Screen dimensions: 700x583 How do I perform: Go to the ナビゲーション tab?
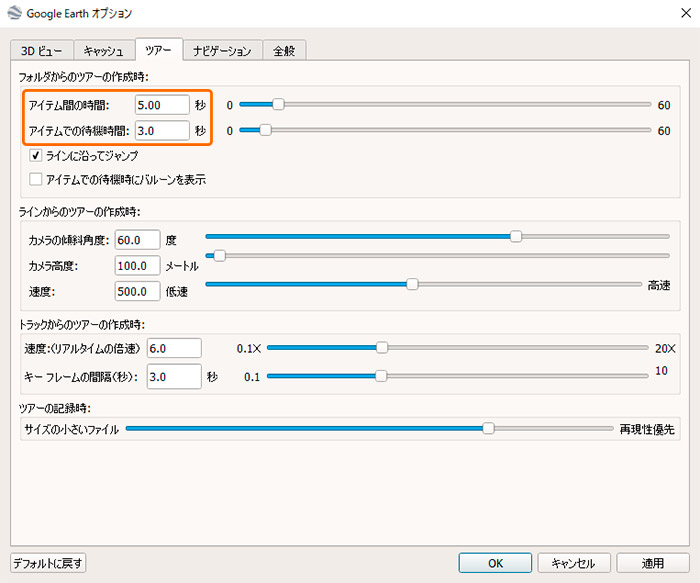tap(222, 51)
